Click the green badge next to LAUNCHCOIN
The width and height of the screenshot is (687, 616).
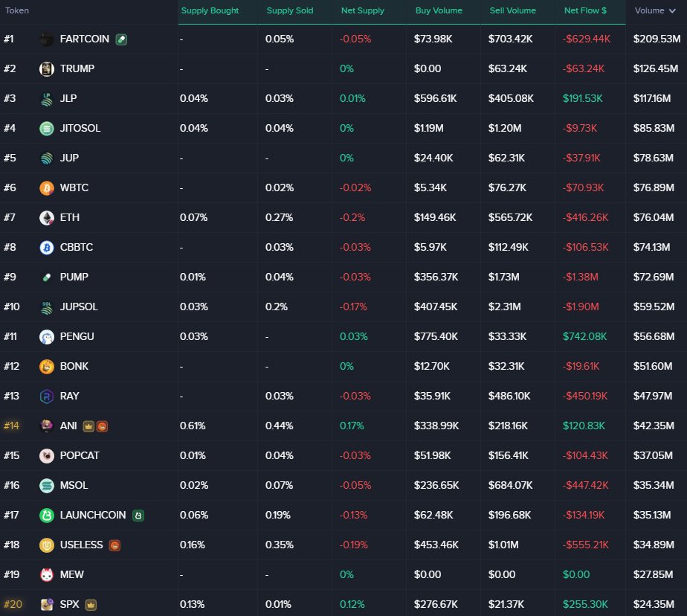point(138,516)
